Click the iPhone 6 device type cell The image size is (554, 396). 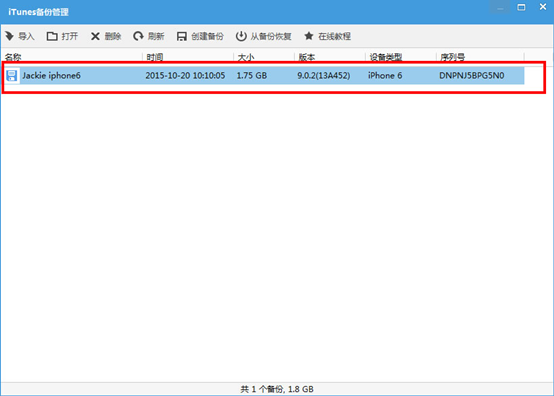point(385,75)
